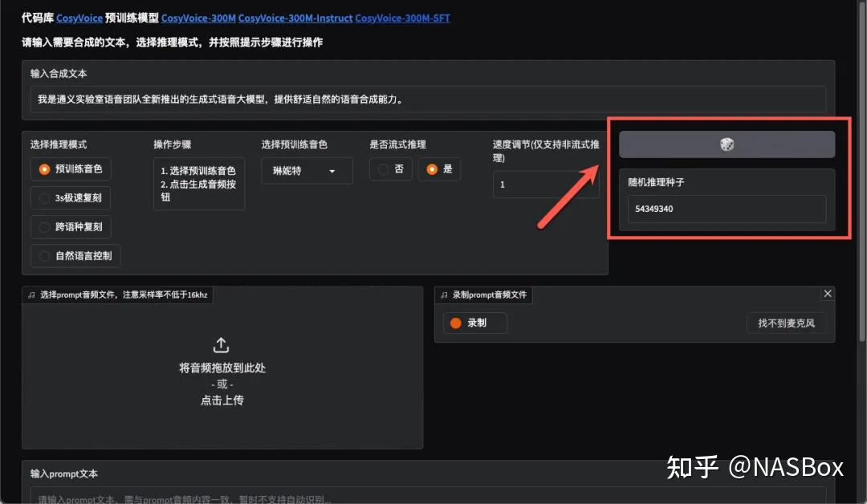Open the CosyVoice-300M model link
Image resolution: width=867 pixels, height=504 pixels.
(198, 18)
